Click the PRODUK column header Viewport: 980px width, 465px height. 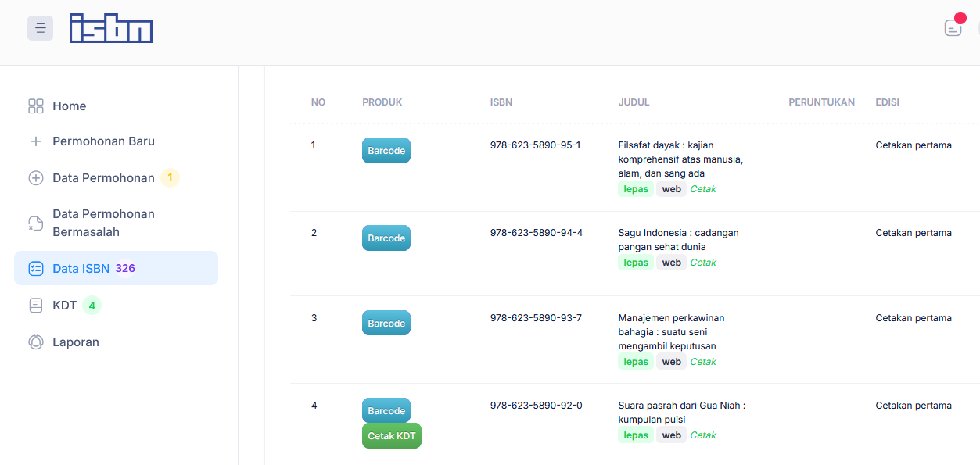tap(382, 102)
